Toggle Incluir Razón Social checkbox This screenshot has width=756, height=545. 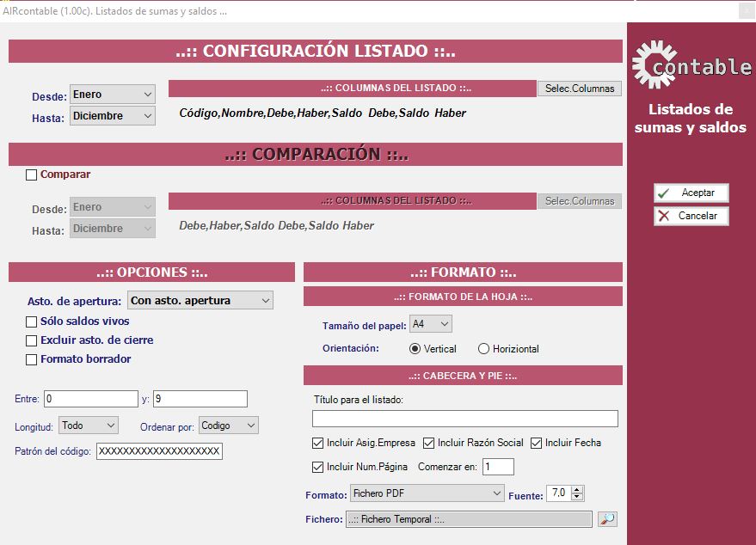pos(428,443)
